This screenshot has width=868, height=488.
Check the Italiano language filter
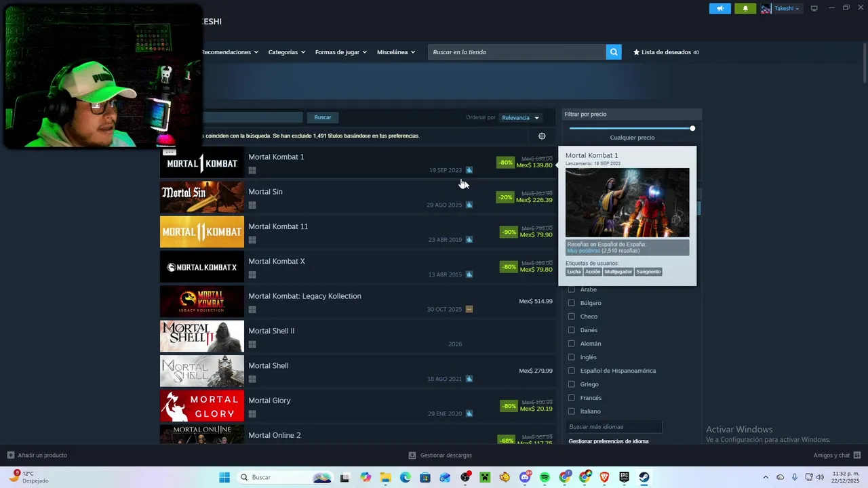[571, 411]
